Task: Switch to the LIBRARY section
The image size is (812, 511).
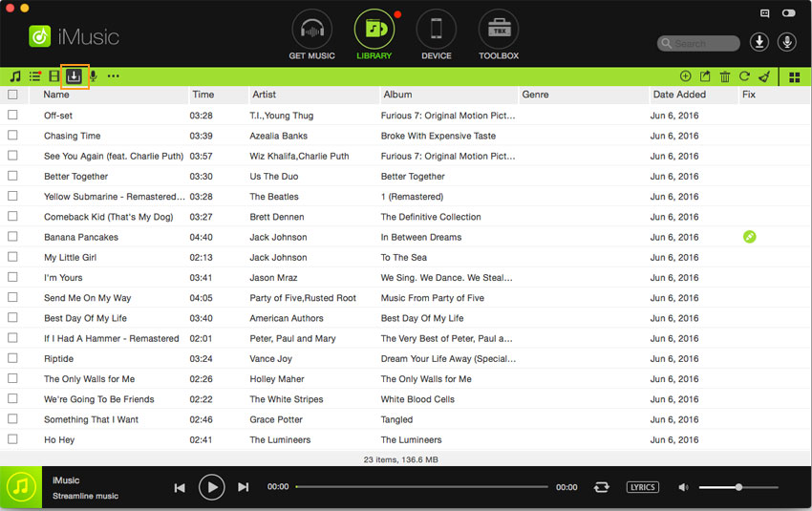Action: [x=374, y=34]
